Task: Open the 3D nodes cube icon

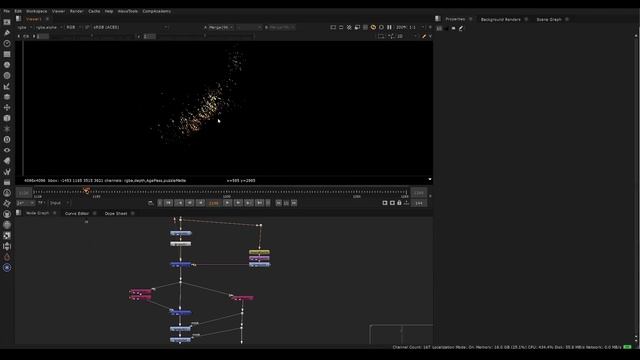Action: point(7,118)
